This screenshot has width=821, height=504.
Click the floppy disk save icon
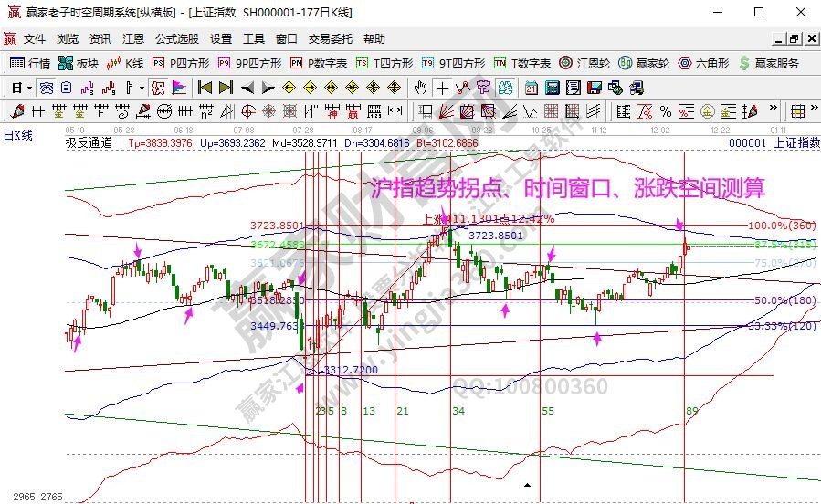click(595, 88)
